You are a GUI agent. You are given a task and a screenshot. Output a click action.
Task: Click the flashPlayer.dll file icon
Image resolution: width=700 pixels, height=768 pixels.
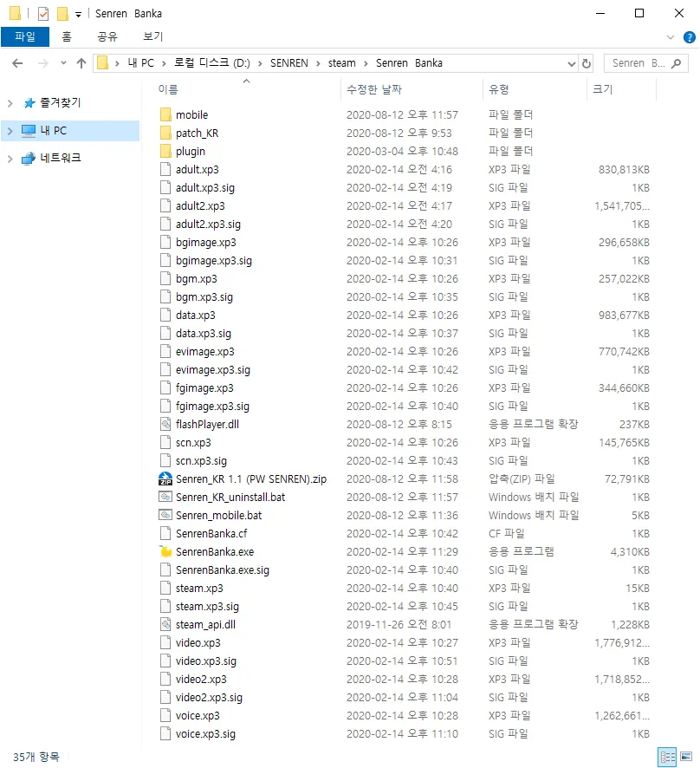(x=166, y=424)
